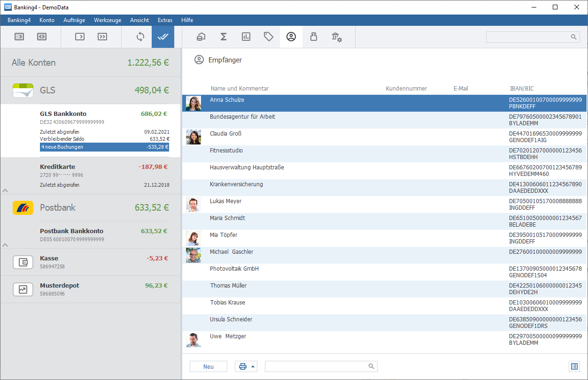Select recipient Maria Schmidt
Image resolution: width=588 pixels, height=380 pixels.
pyautogui.click(x=385, y=221)
